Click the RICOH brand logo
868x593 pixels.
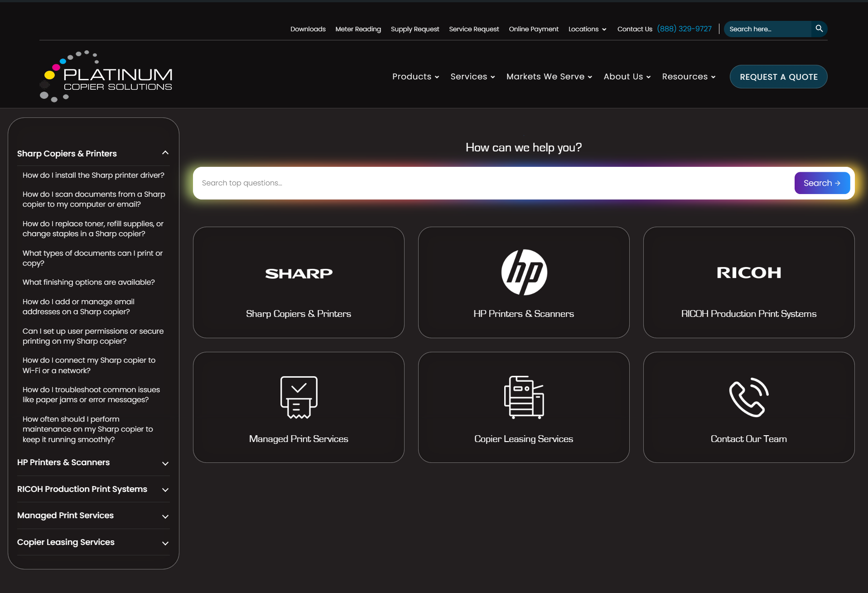pyautogui.click(x=749, y=272)
